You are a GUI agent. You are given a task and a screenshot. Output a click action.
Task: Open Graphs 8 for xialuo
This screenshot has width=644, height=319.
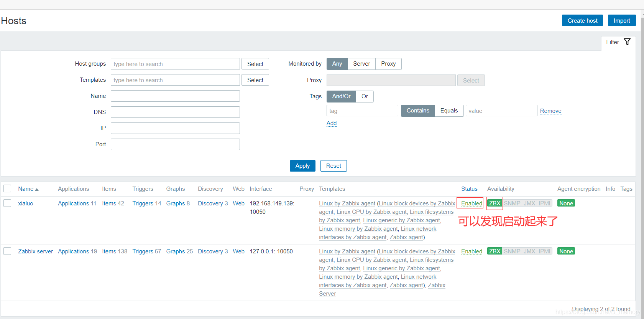tap(176, 203)
